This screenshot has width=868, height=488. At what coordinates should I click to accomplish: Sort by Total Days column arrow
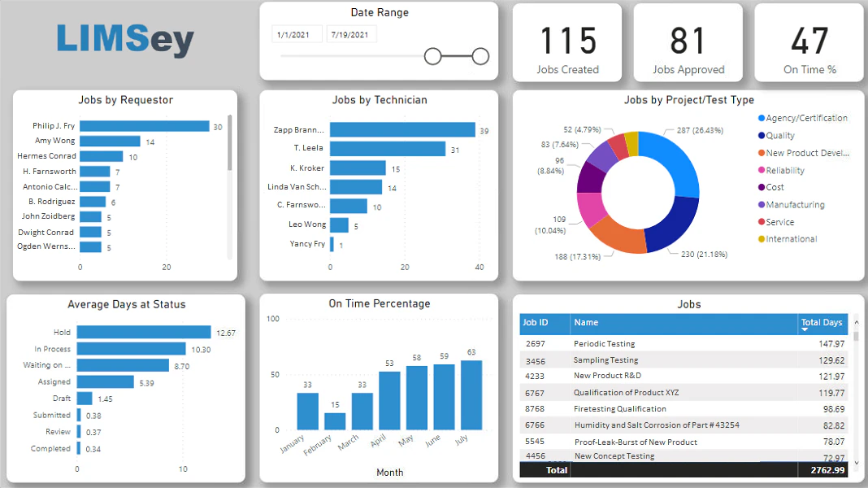point(805,329)
